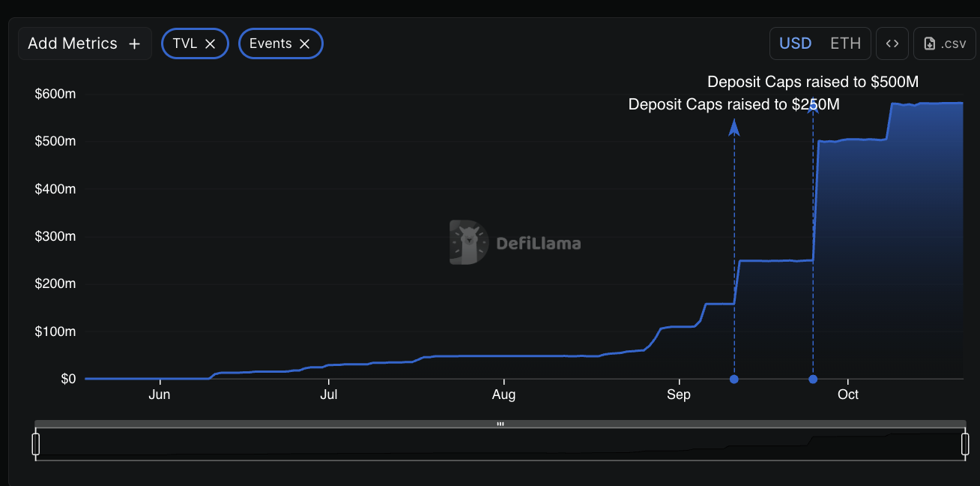Click the plus icon beside Add Metrics

[134, 44]
